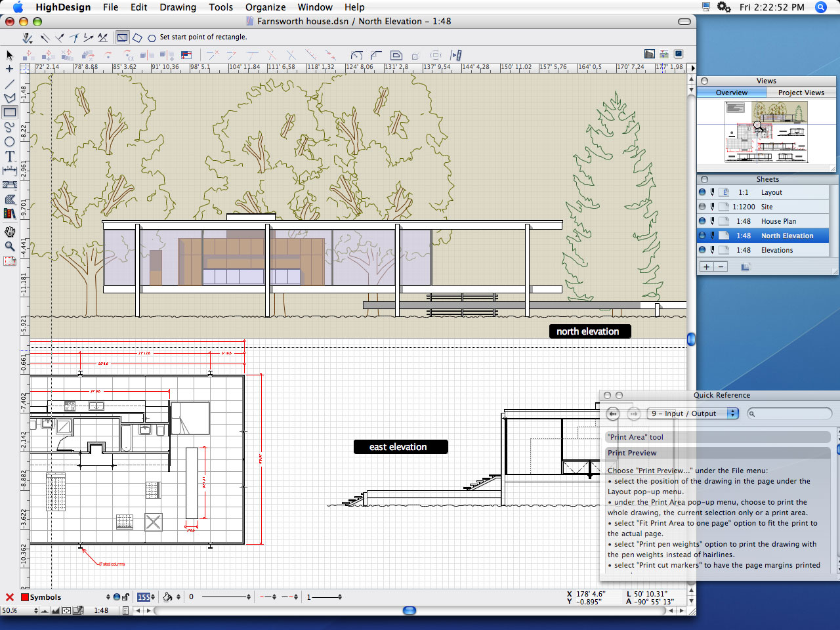
Task: Switch to the Project Views tab
Action: 801,93
